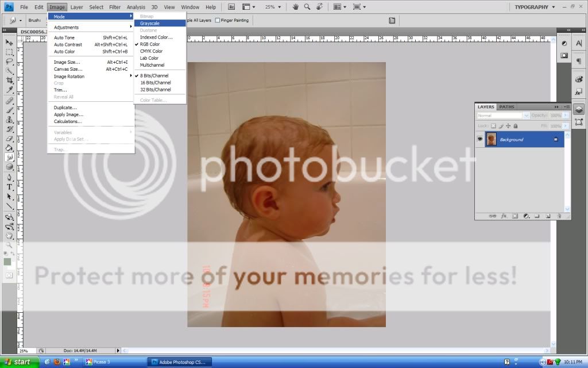The width and height of the screenshot is (588, 368).
Task: Select the Paint Bucket tool
Action: [x=9, y=148]
